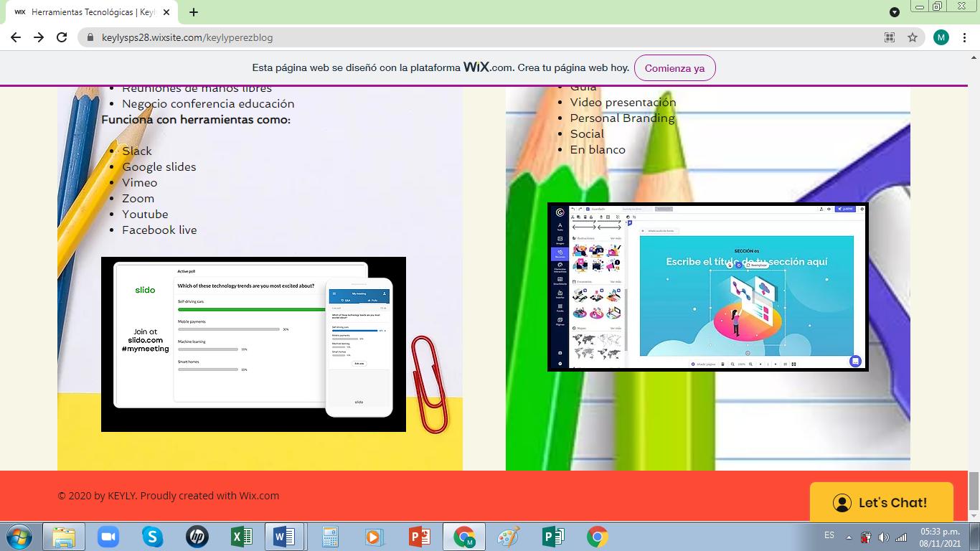This screenshot has width=980, height=551.
Task: Click the Genially editor screenshot image
Action: coord(707,287)
